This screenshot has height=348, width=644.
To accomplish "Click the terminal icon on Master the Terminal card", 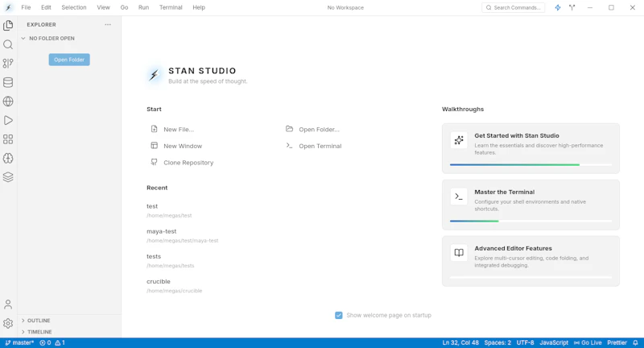I will [459, 197].
